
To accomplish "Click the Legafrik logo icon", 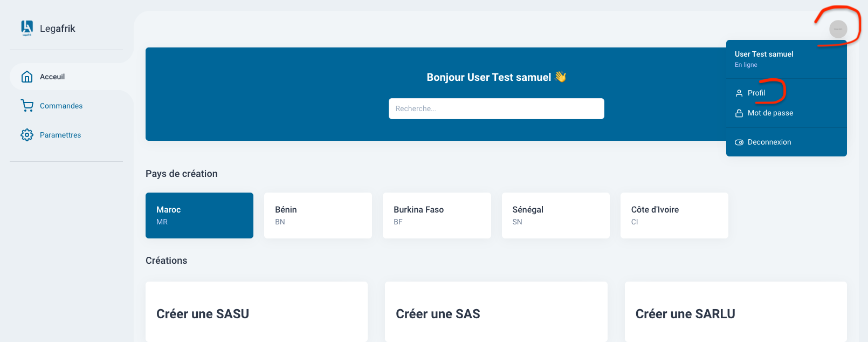I will point(27,28).
